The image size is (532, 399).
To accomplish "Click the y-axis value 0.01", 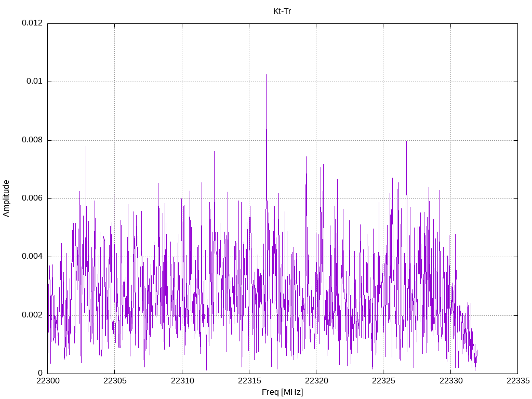I will [35, 82].
